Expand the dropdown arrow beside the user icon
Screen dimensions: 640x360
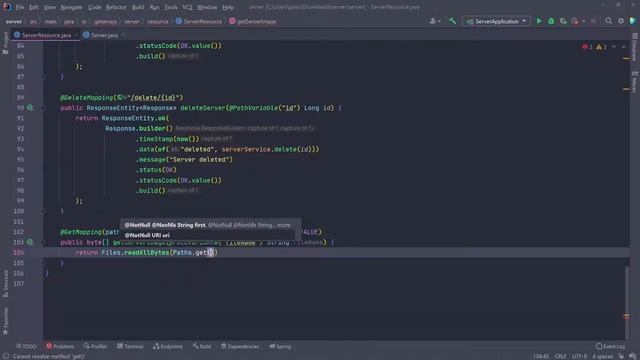pyautogui.click(x=439, y=21)
